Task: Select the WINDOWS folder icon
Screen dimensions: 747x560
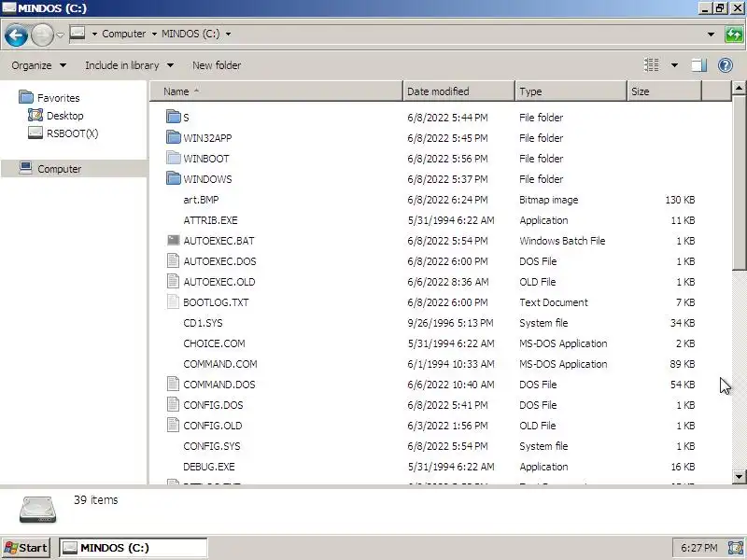Action: click(x=174, y=178)
